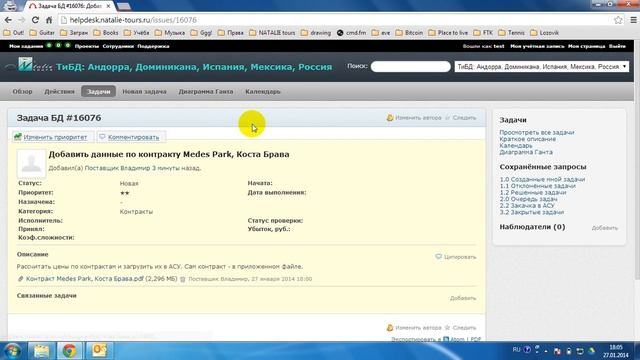Open saved query 1.0 Созданные мной задачи
Screen dimensions: 640x360
click(542, 179)
